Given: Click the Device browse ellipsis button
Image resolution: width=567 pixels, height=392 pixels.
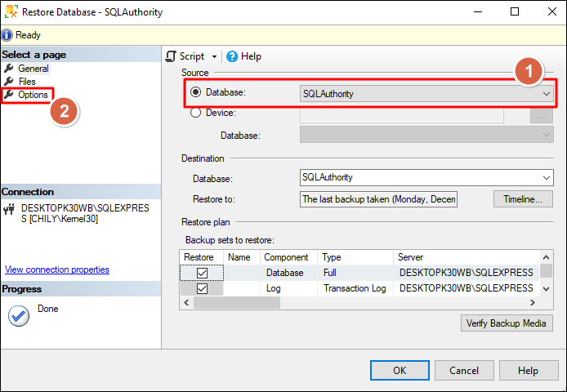Looking at the screenshot, I should pyautogui.click(x=542, y=116).
